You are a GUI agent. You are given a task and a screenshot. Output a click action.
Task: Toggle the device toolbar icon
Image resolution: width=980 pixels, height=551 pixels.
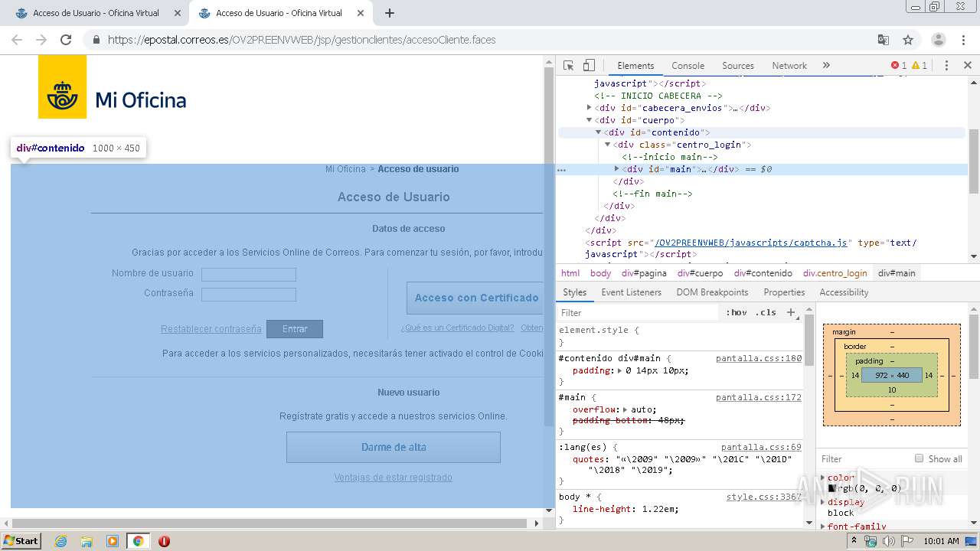(x=589, y=66)
